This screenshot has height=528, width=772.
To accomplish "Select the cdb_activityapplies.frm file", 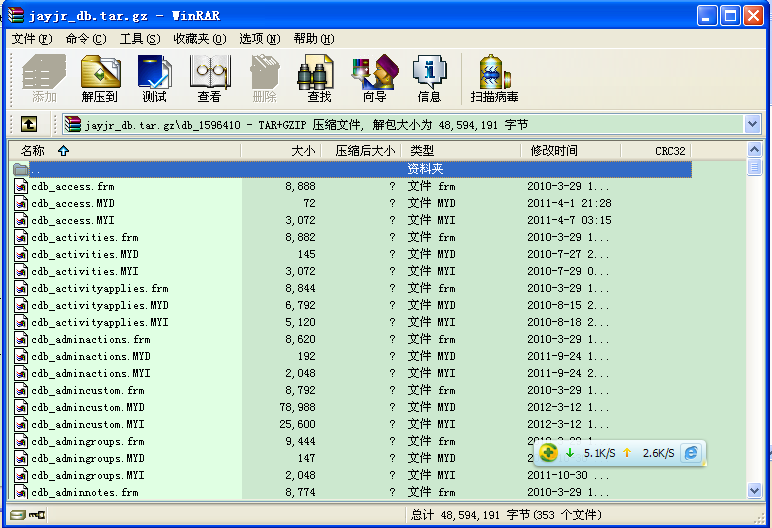I will coord(100,289).
